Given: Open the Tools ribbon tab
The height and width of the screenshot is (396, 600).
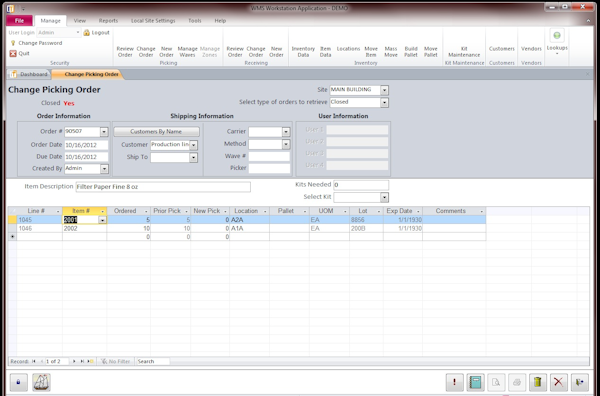Looking at the screenshot, I should coord(195,21).
